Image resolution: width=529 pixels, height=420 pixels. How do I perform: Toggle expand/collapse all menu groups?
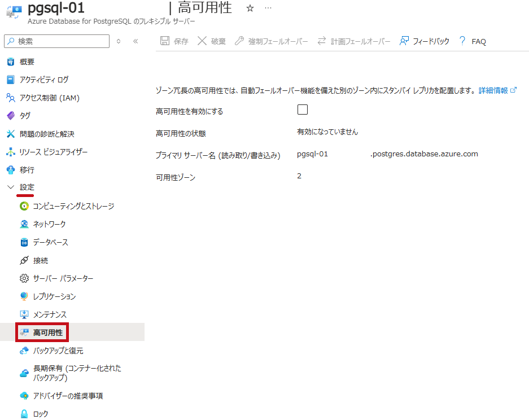[x=119, y=41]
